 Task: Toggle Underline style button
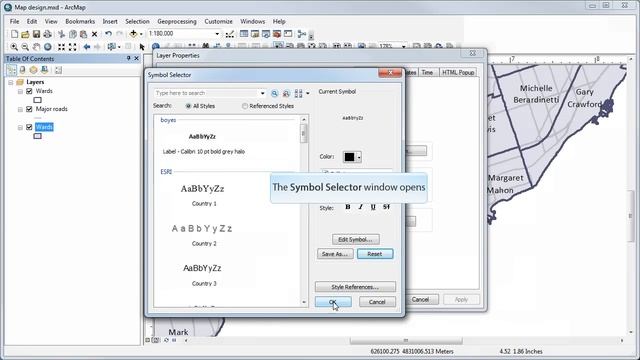pyautogui.click(x=373, y=207)
